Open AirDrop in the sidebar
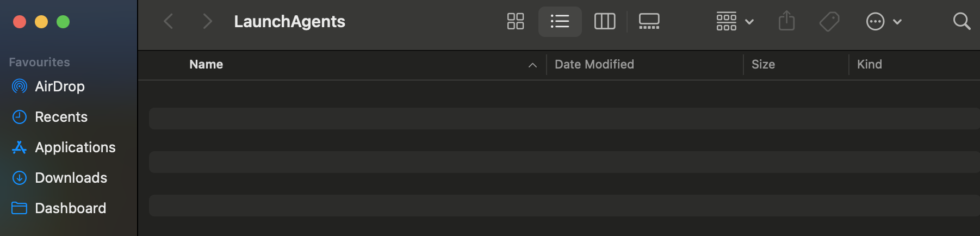Viewport: 980px width, 236px height. click(59, 86)
